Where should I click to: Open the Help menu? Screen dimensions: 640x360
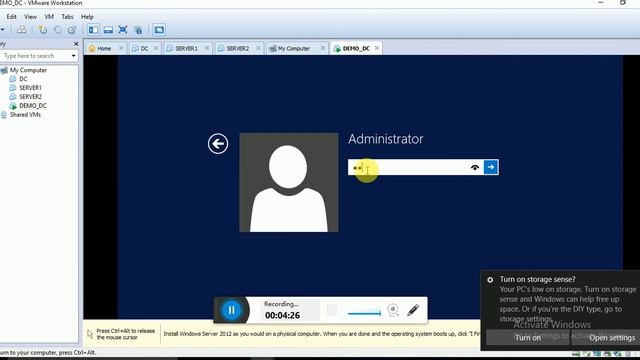point(87,17)
